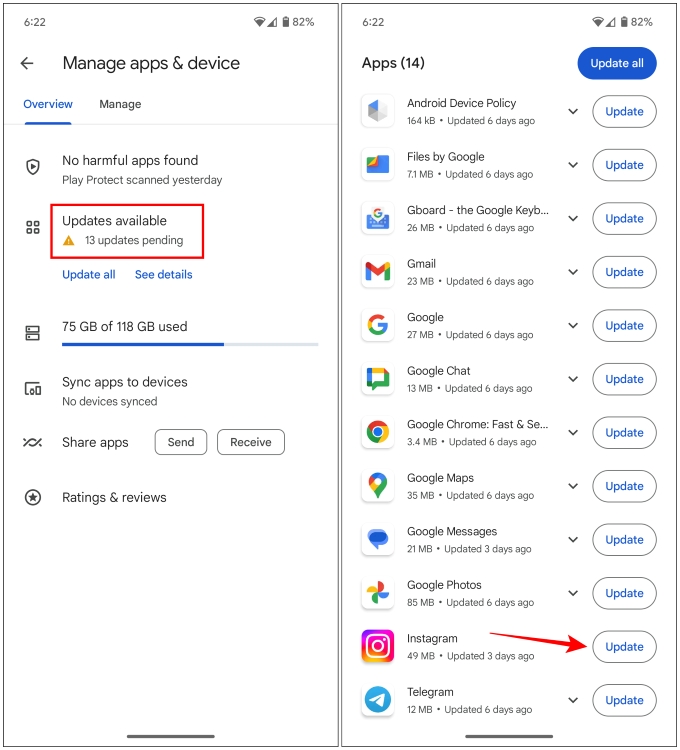The image size is (680, 750).
Task: Expand Google Photos update details chevron
Action: tap(573, 594)
